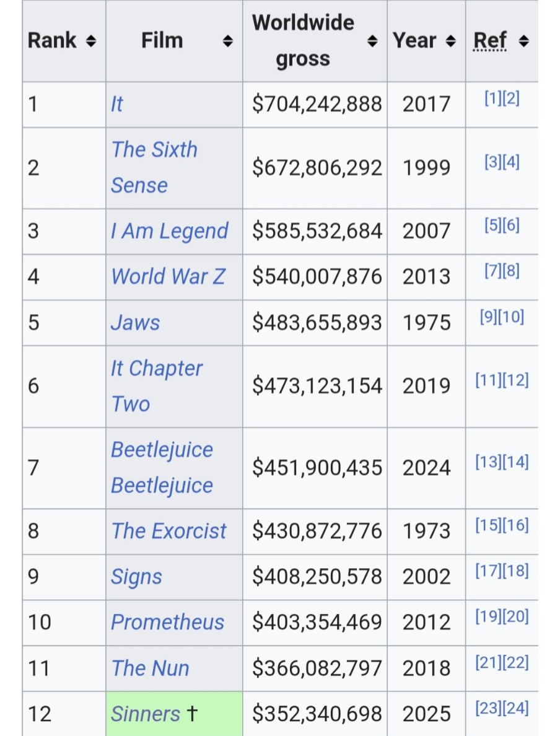560x736 pixels.
Task: Open the film link 'It'
Action: [x=116, y=103]
